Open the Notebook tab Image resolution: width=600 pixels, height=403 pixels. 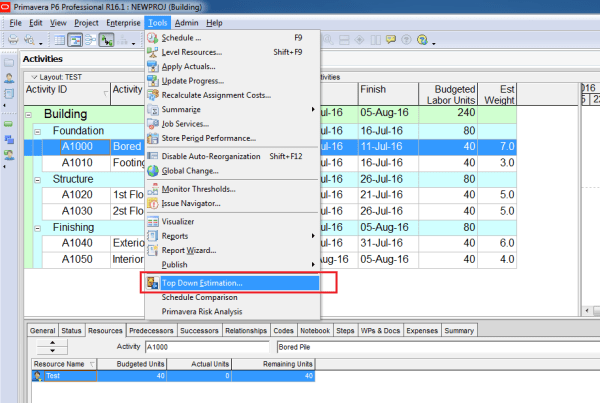click(x=315, y=330)
